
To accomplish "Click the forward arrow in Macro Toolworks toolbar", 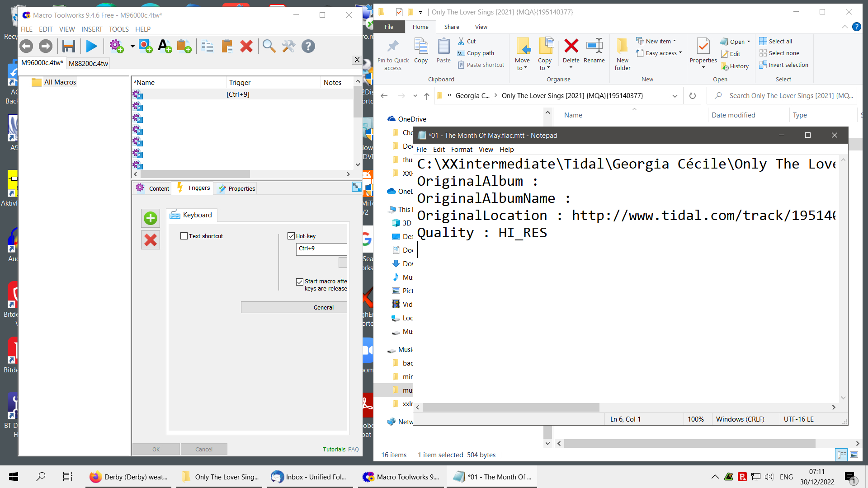I will pyautogui.click(x=46, y=46).
